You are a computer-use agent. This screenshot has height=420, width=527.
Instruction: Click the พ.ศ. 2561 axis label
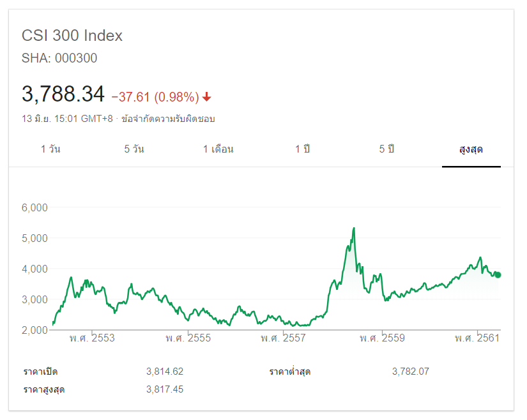[x=477, y=338]
